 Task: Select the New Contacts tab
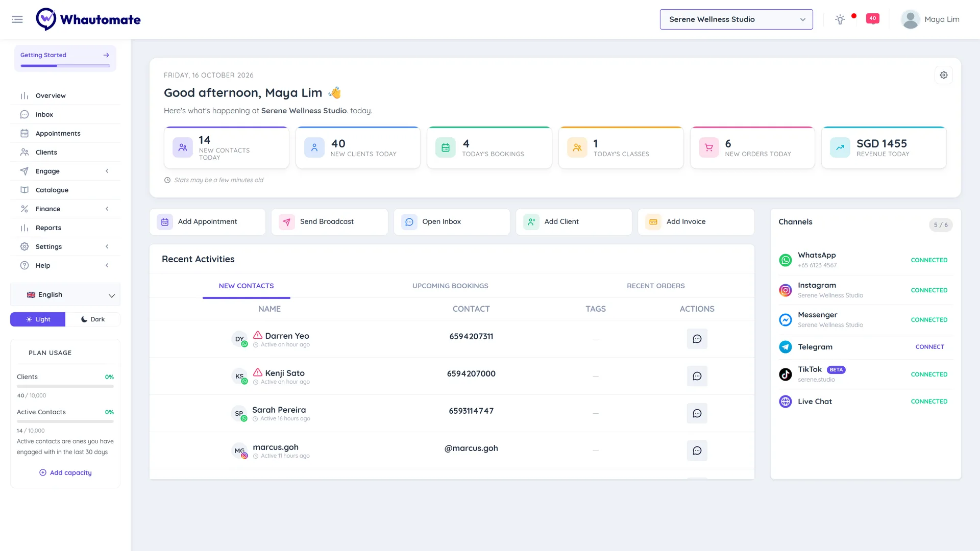(247, 286)
